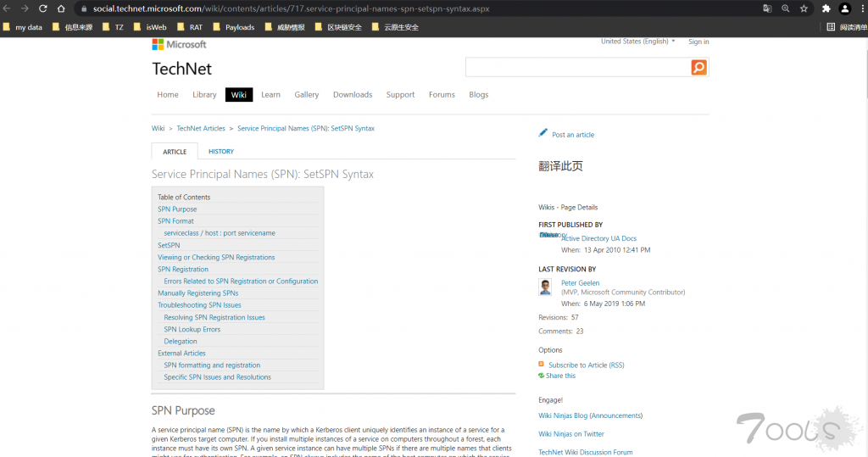Open the '云原生安全' bookmark folder
This screenshot has width=868, height=457.
coord(395,27)
